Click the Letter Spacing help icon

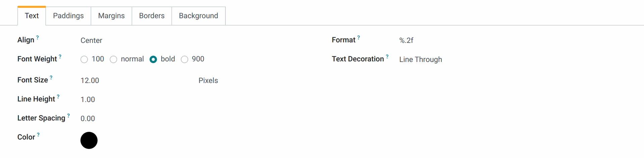tap(68, 116)
